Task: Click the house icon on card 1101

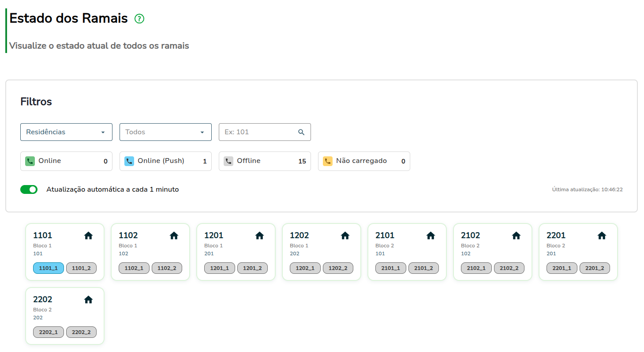Action: click(89, 236)
